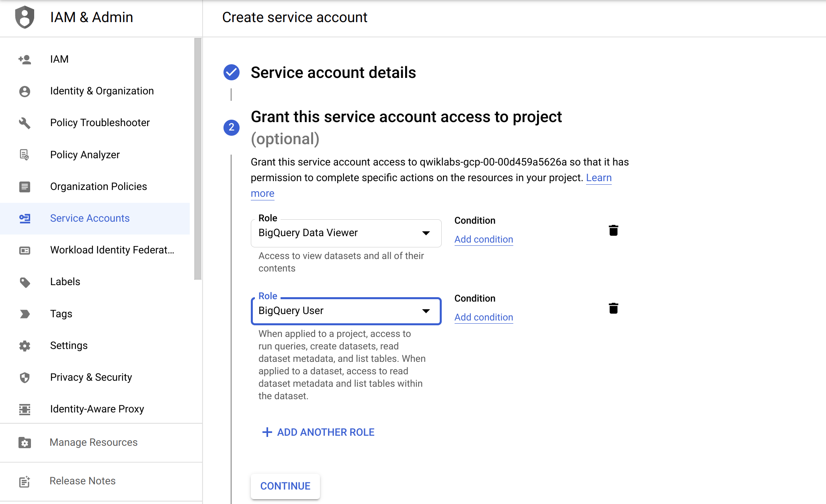826x504 pixels.
Task: Click the Identity & Organization icon
Action: coord(24,91)
